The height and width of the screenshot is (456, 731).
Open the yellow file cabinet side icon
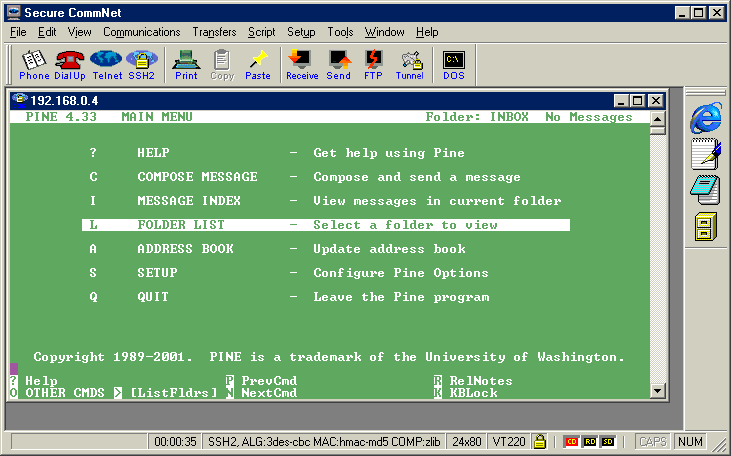point(705,226)
